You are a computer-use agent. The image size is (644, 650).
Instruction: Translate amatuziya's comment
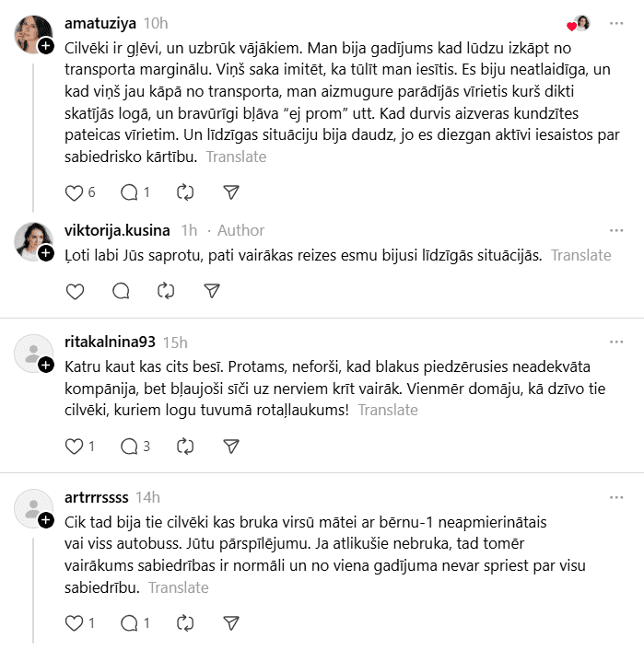(237, 157)
